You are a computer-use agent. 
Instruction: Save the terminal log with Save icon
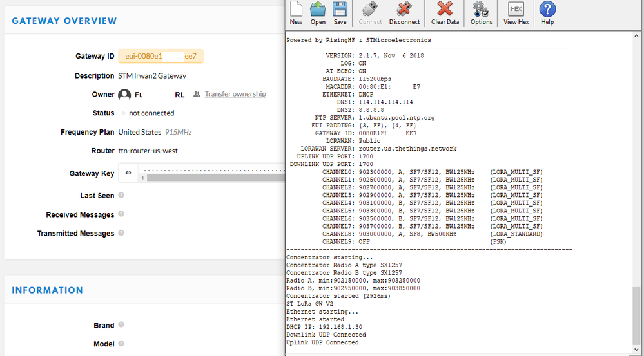click(340, 13)
